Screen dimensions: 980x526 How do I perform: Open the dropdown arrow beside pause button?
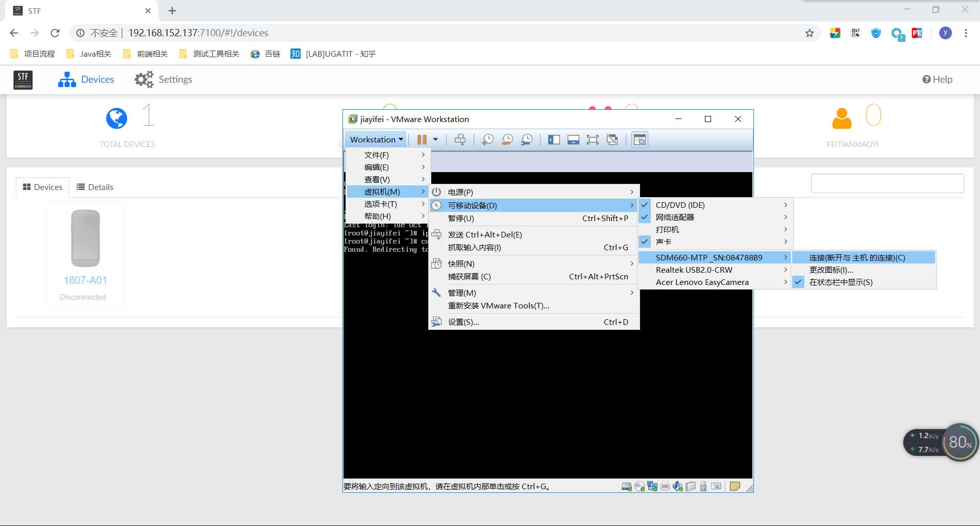coord(435,139)
